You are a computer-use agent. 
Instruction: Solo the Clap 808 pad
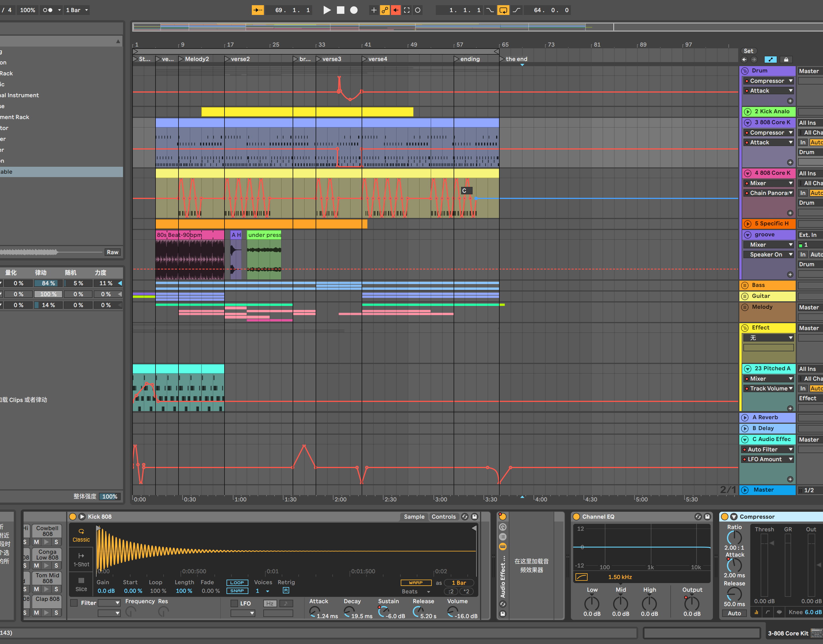click(56, 613)
